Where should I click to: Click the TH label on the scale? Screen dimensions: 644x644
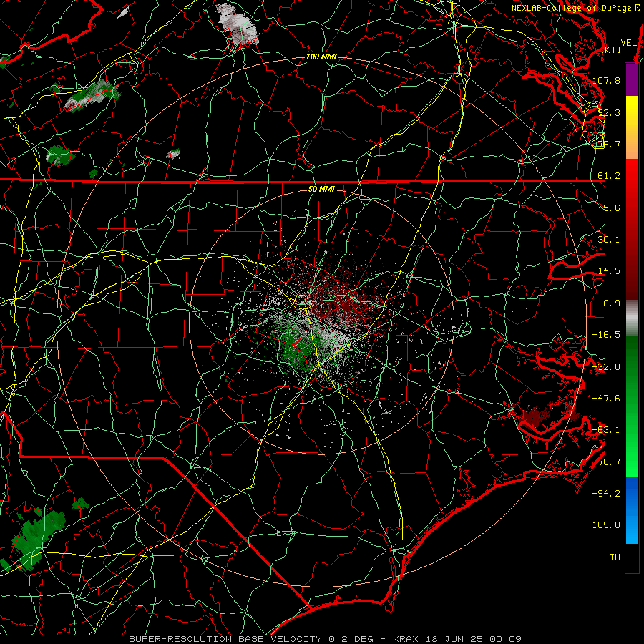tap(615, 557)
